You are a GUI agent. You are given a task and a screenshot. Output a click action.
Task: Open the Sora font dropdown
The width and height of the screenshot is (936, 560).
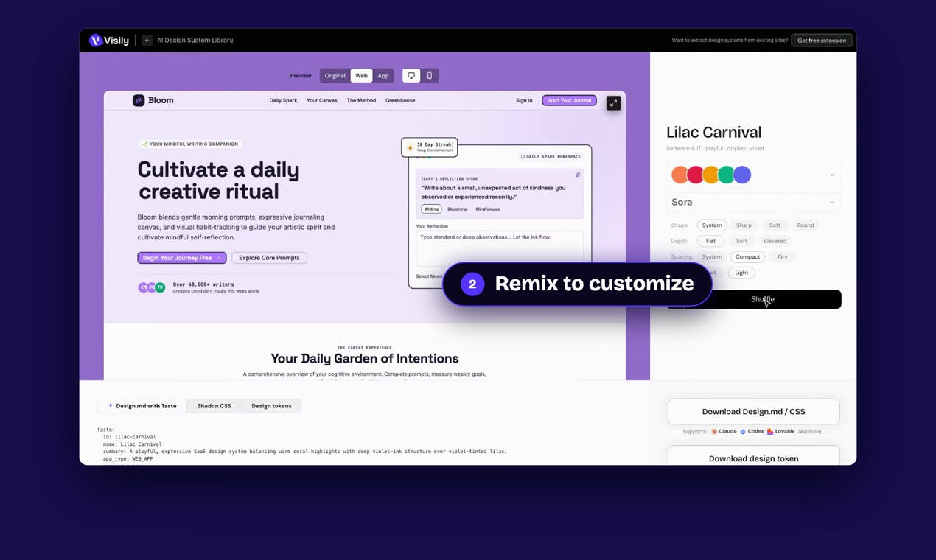pyautogui.click(x=753, y=203)
